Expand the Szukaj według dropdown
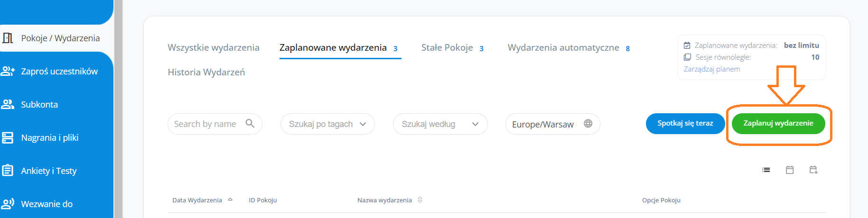868x218 pixels. tap(440, 124)
